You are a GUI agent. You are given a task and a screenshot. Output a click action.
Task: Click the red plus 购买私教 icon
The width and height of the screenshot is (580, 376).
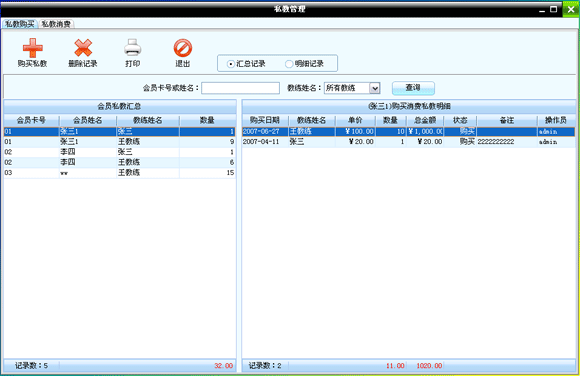pos(33,48)
